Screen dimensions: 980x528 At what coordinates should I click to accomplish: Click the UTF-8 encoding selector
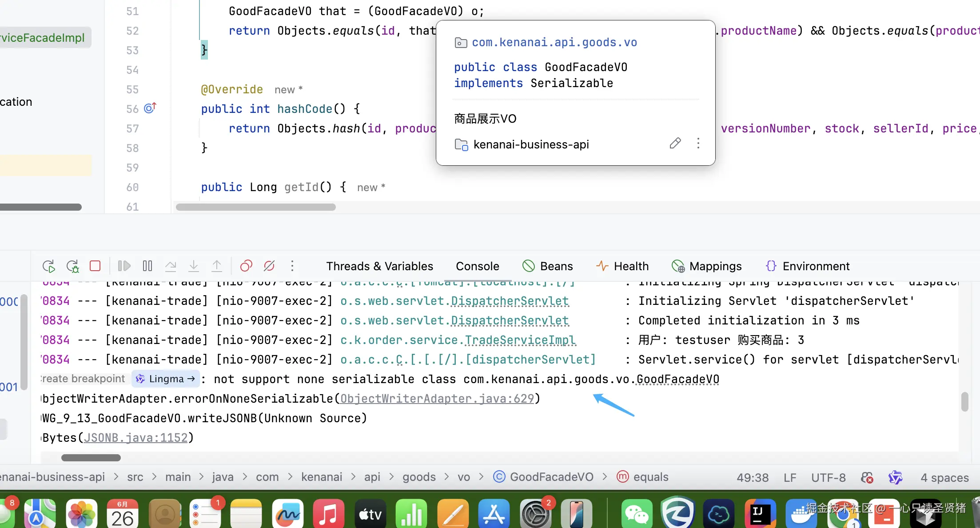pyautogui.click(x=829, y=477)
